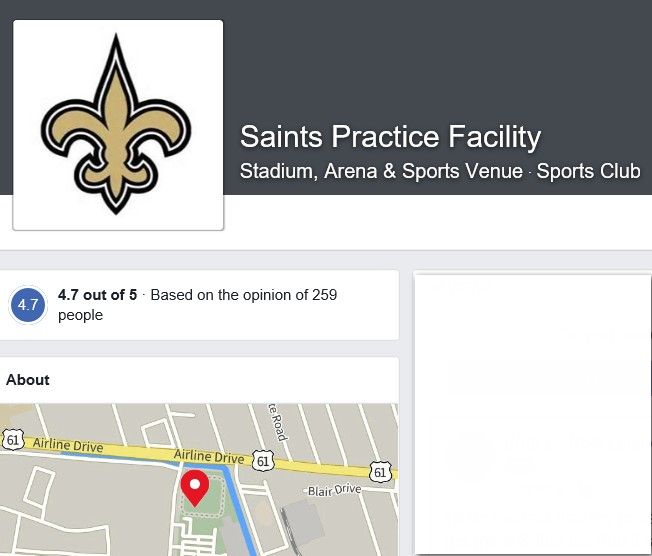Click the blank white right sidebar panel
652x556 pixels.
533,414
